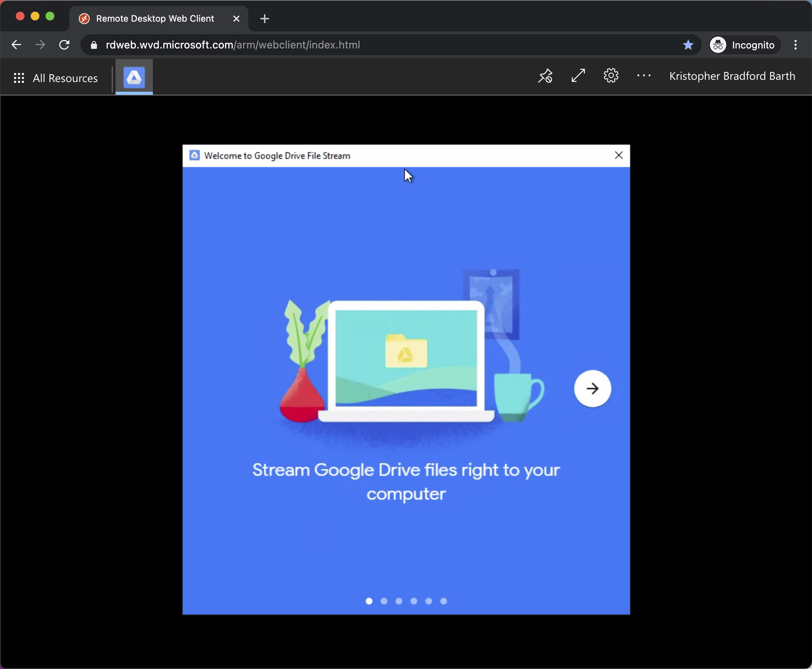Select the first carousel page dot
The image size is (812, 669).
369,601
